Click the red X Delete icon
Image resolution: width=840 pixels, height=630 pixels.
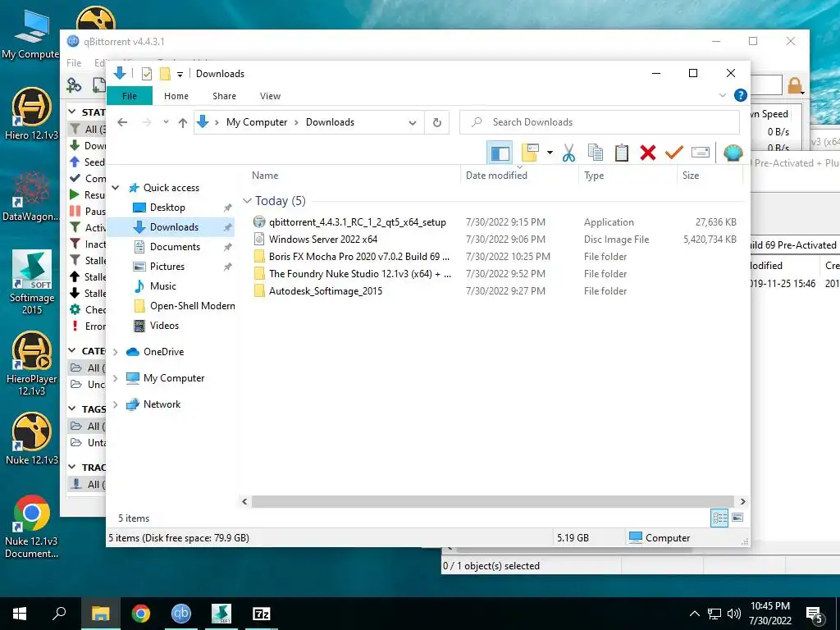pos(648,153)
